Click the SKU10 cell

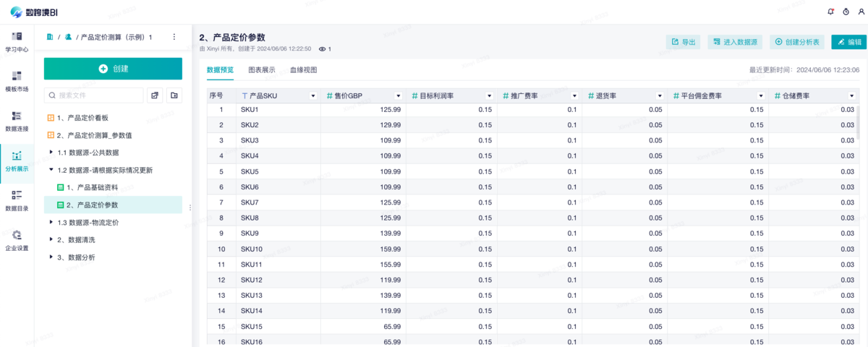click(x=278, y=249)
